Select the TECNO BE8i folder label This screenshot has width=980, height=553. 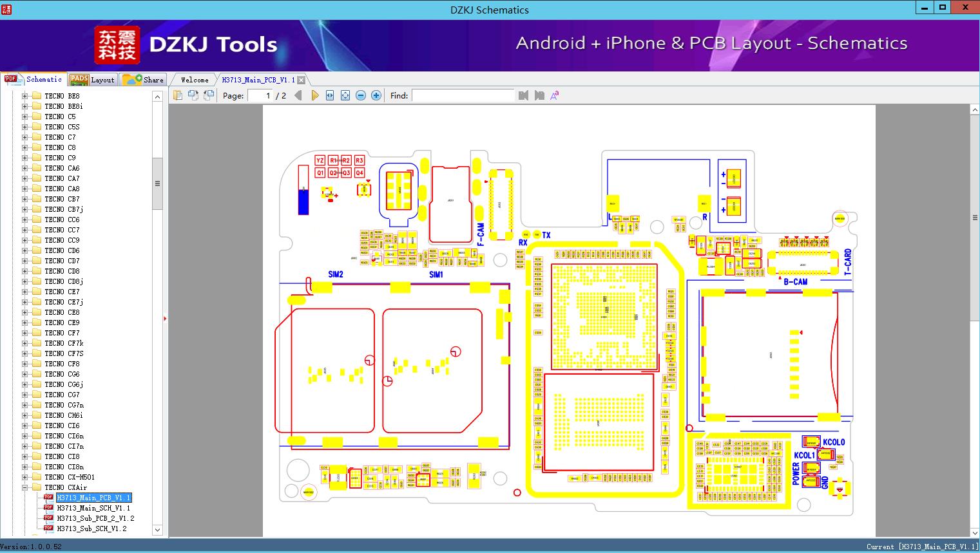pyautogui.click(x=64, y=106)
